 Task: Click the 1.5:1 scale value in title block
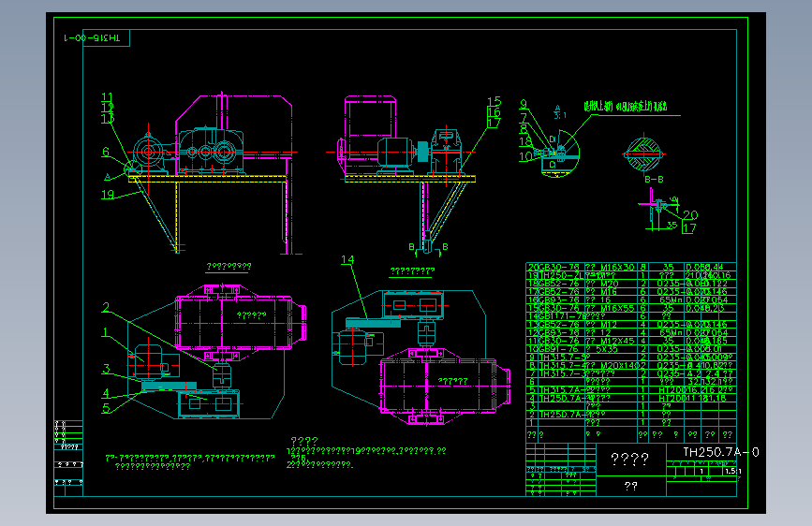click(x=732, y=471)
